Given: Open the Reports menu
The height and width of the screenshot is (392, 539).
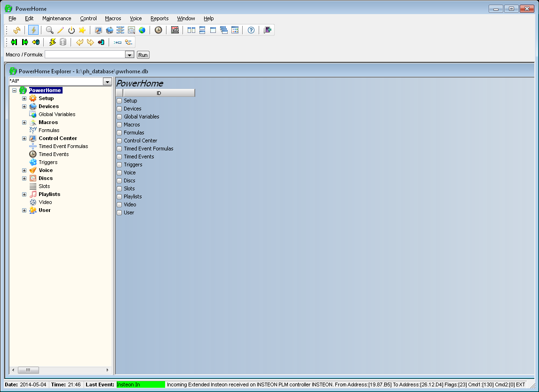Looking at the screenshot, I should point(159,18).
